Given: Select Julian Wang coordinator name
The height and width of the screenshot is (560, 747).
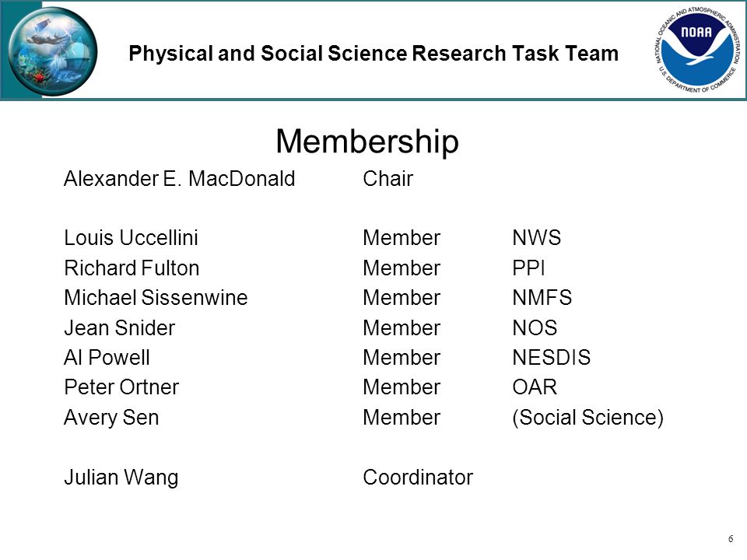Looking at the screenshot, I should click(121, 478).
